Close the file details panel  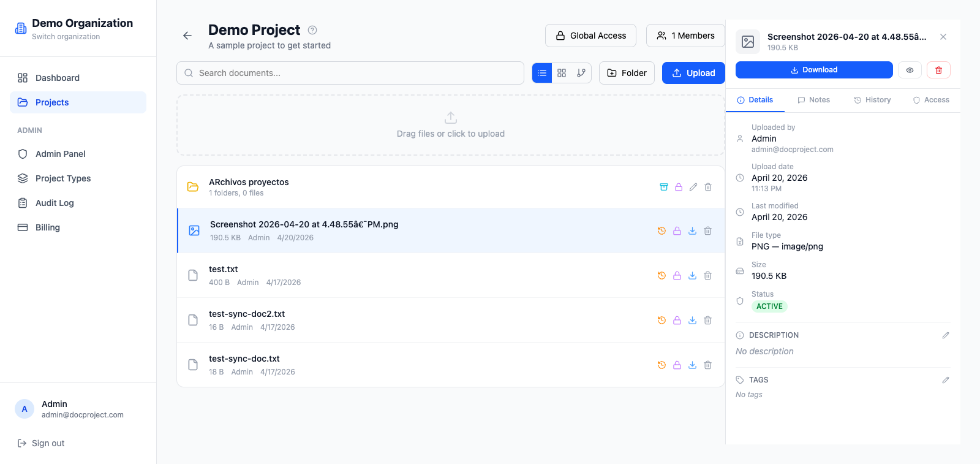click(943, 37)
